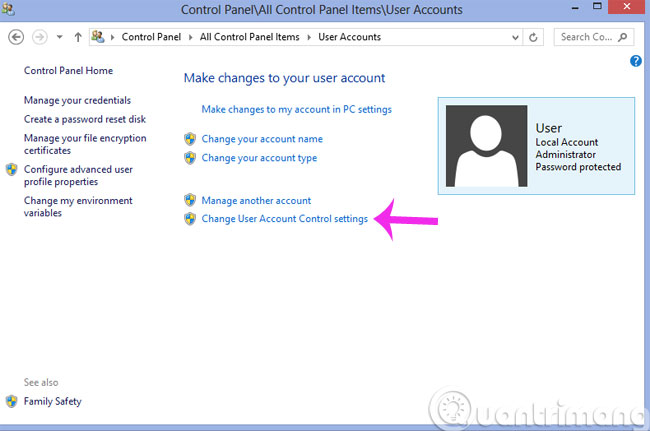The image size is (650, 431).
Task: Open the blue Help question mark
Action: 635,61
